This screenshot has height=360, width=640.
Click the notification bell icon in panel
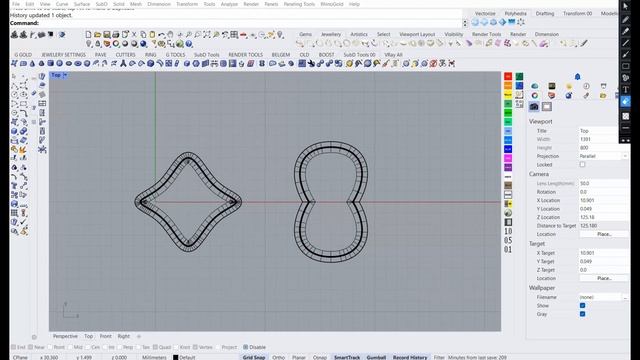tap(578, 77)
